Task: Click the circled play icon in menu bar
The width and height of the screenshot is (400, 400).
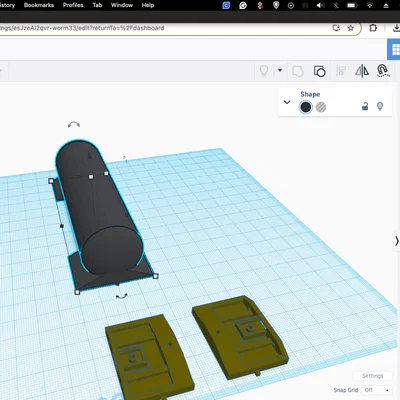Action: click(291, 5)
